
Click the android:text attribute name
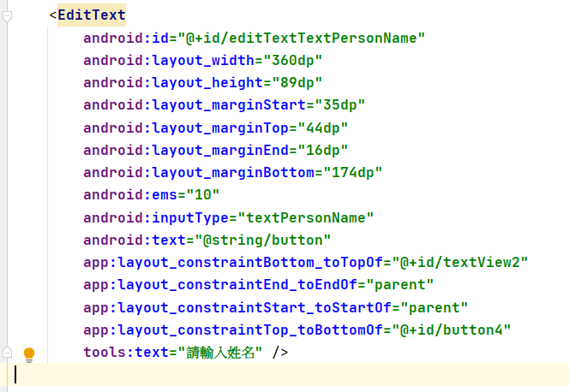135,241
